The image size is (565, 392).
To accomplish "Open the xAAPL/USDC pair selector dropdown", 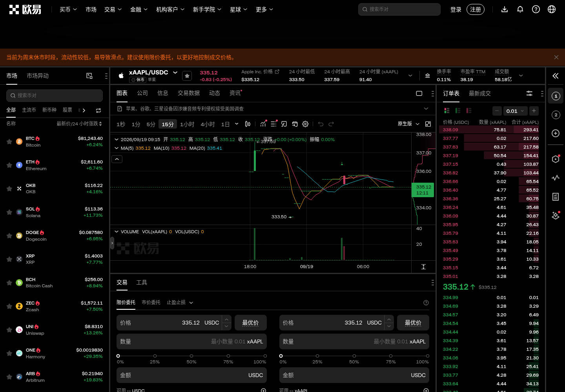I will [175, 73].
